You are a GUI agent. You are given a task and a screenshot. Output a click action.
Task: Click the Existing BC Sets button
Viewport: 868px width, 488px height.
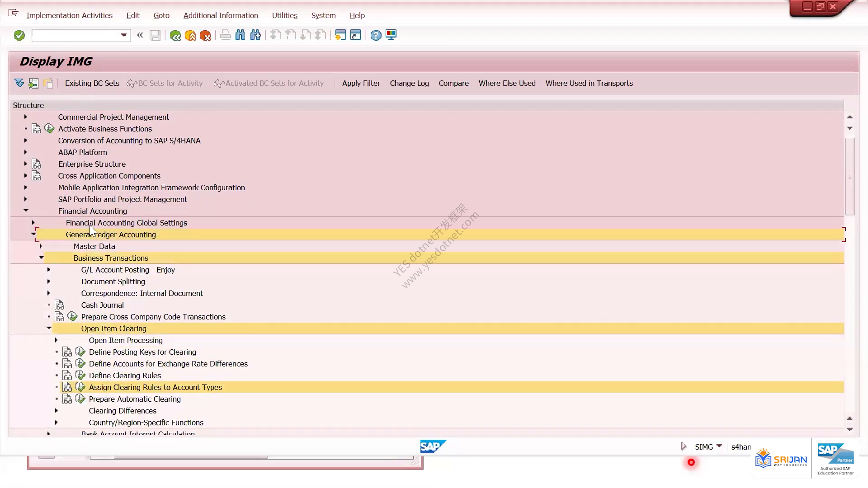click(x=92, y=83)
